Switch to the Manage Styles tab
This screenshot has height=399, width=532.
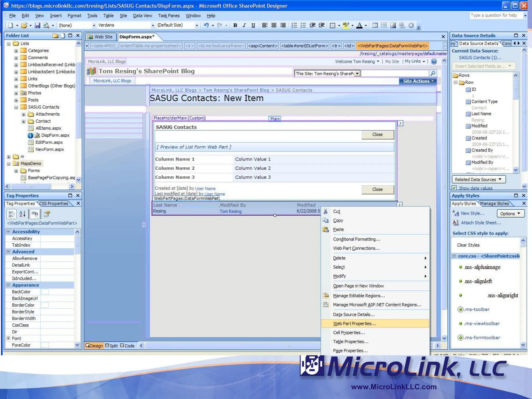[x=494, y=203]
